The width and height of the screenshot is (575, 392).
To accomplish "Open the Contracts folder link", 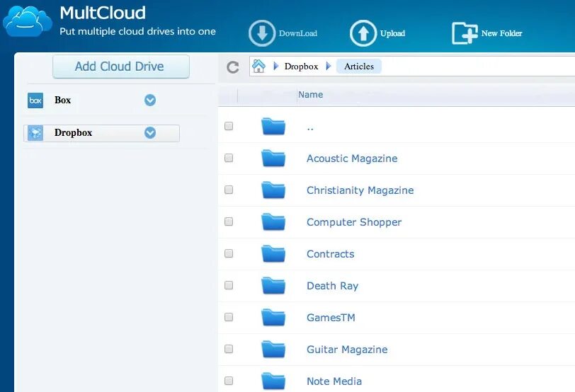I will click(331, 254).
